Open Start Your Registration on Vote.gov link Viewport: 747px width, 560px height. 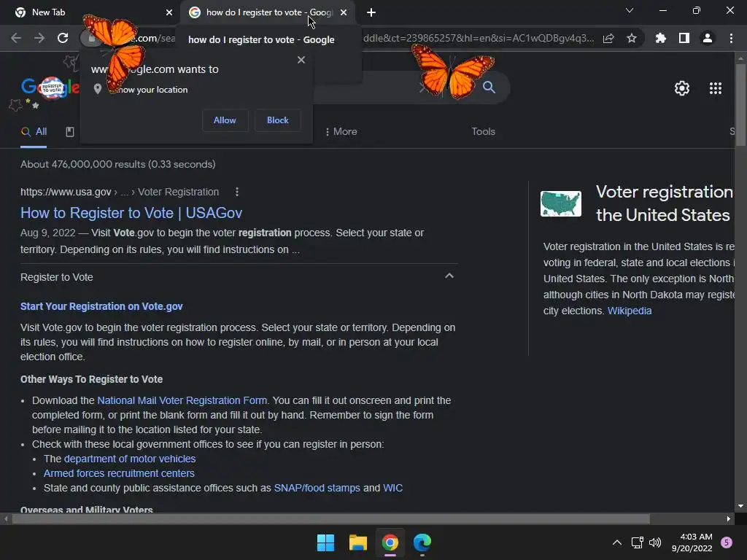point(101,306)
